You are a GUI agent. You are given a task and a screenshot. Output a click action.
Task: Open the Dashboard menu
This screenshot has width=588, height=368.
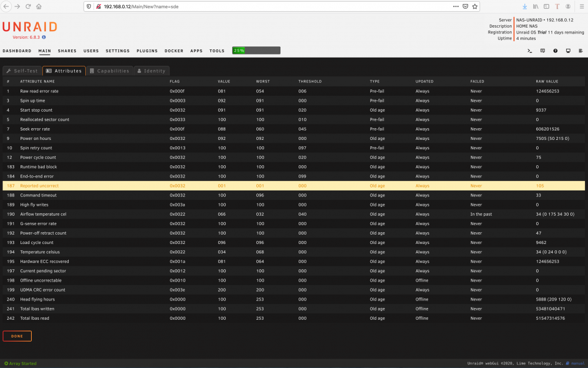[x=17, y=51]
